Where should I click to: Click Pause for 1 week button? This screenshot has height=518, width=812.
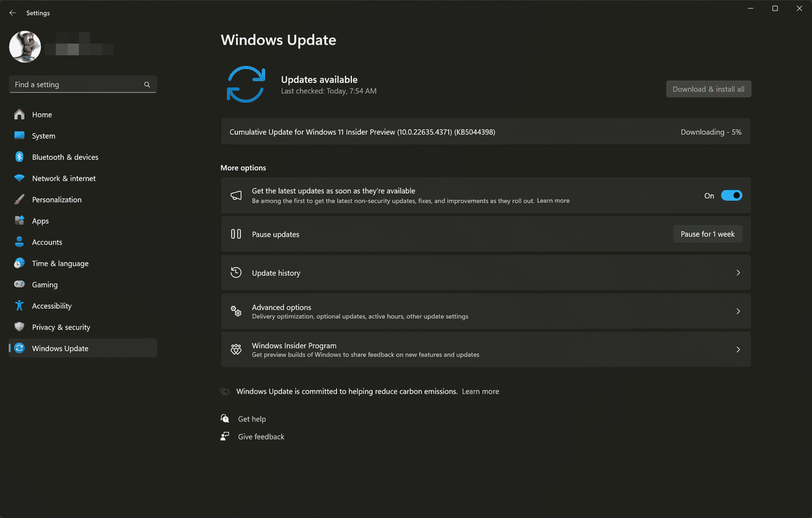(708, 234)
